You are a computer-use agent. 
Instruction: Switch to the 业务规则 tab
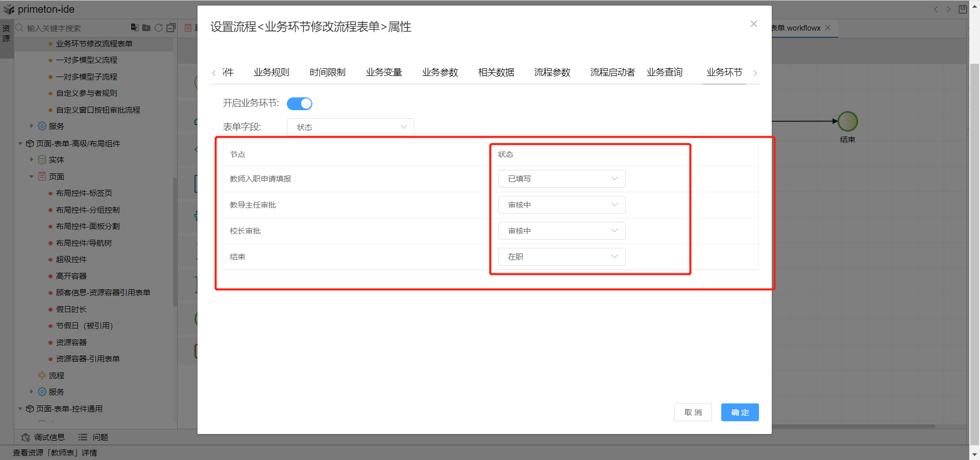[272, 72]
